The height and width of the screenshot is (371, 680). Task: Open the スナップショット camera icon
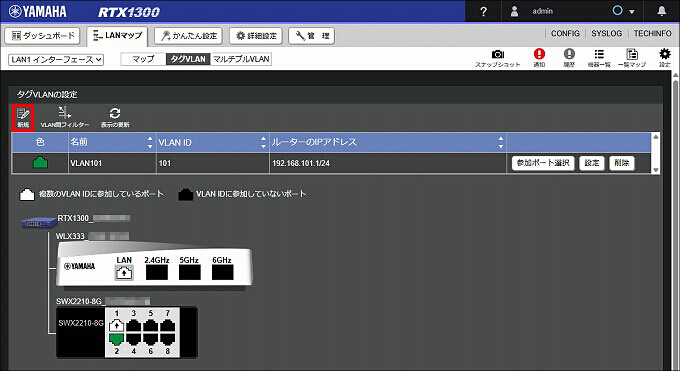[497, 58]
